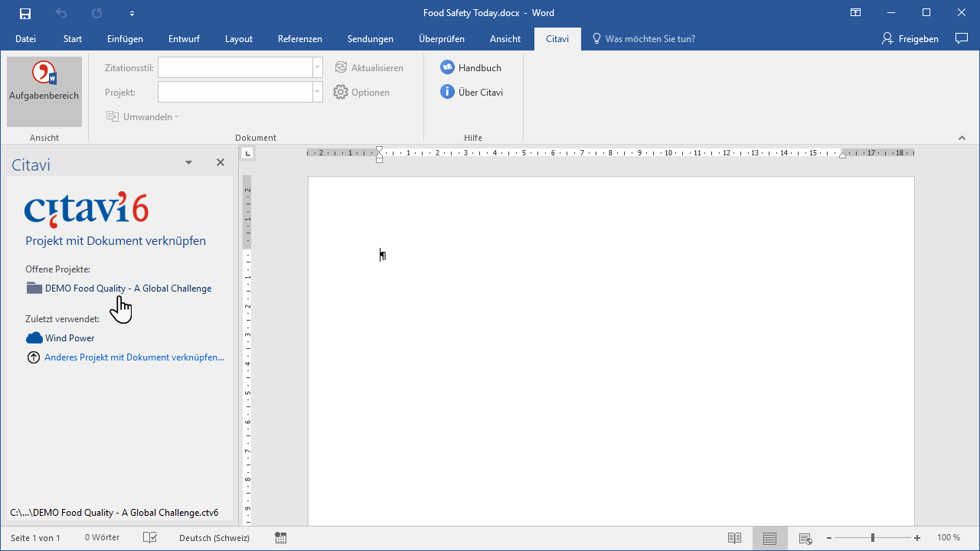Click the Über Citavi info icon
Screen dimensions: 980x551
[x=448, y=92]
